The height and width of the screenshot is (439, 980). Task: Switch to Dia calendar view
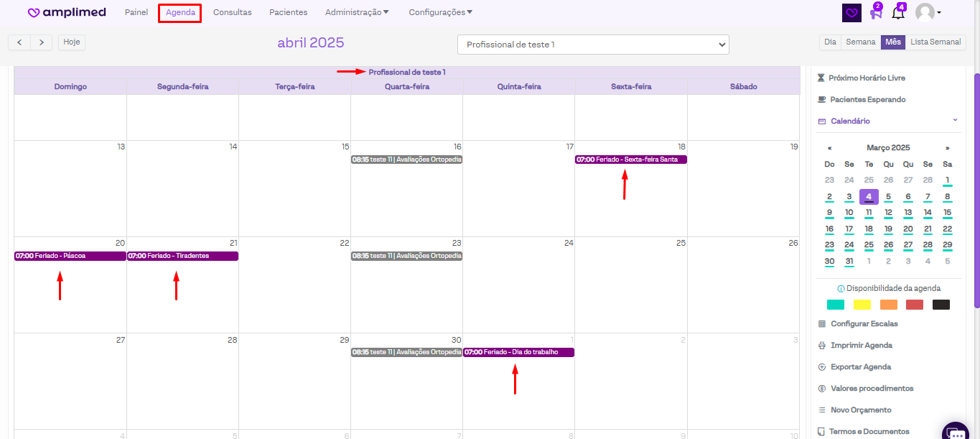tap(830, 42)
